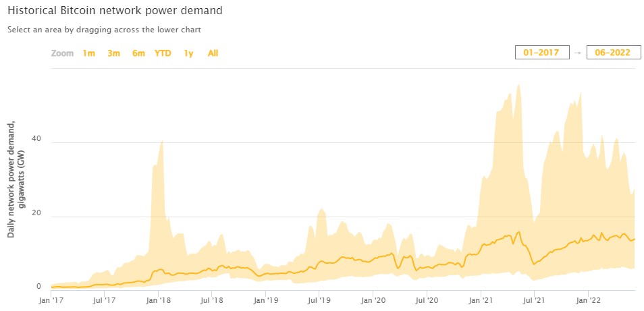Screen dimensions: 644x311
Task: Click the Jul '19 x-axis label
Action: (x=319, y=300)
